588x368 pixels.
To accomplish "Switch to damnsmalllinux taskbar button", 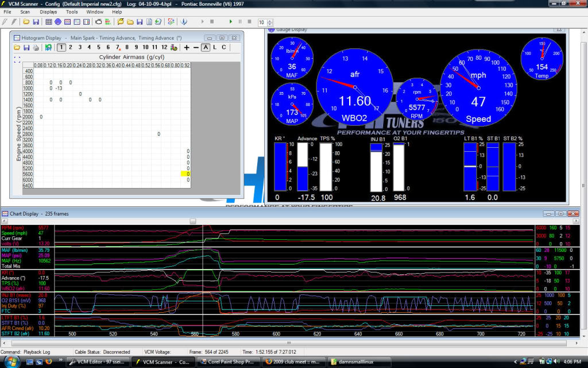I will [x=359, y=362].
